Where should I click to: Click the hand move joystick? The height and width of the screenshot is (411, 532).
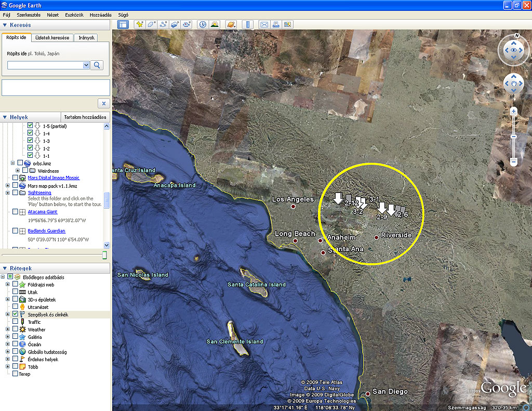pyautogui.click(x=513, y=84)
